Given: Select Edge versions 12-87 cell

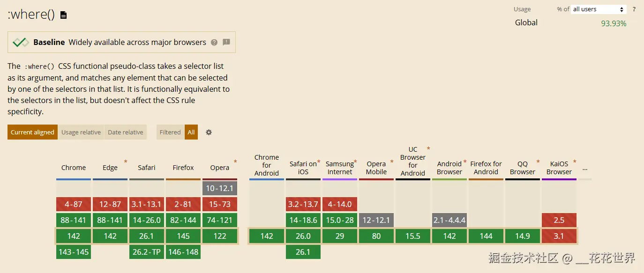Looking at the screenshot, I should (x=110, y=204).
